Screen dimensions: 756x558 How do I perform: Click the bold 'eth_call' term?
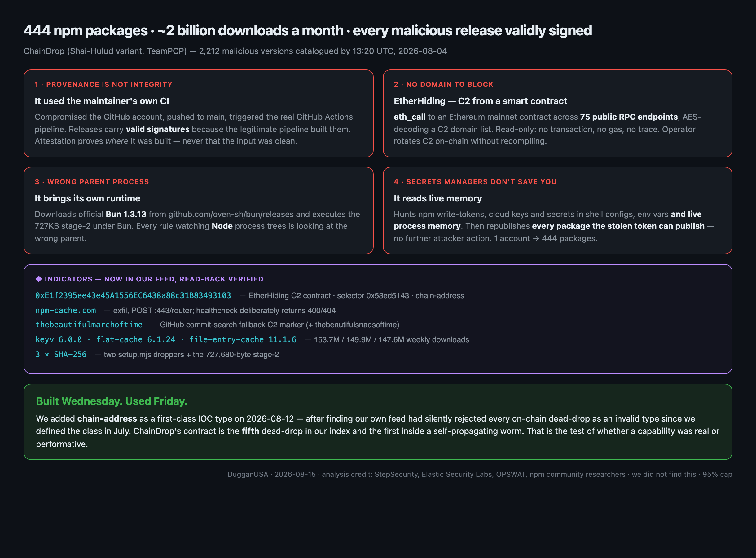click(409, 117)
